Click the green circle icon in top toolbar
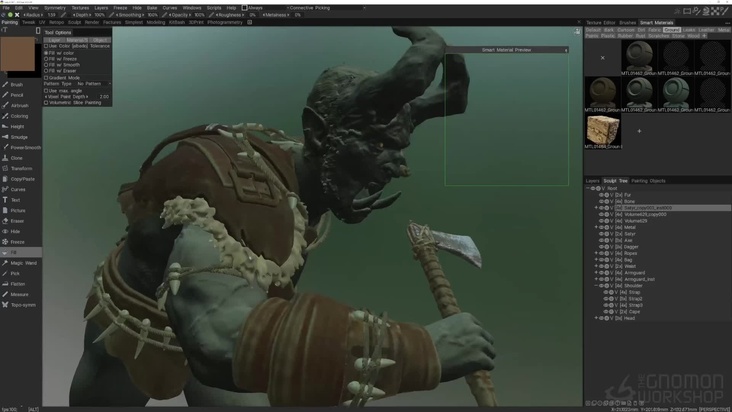The image size is (732, 412). pos(10,15)
